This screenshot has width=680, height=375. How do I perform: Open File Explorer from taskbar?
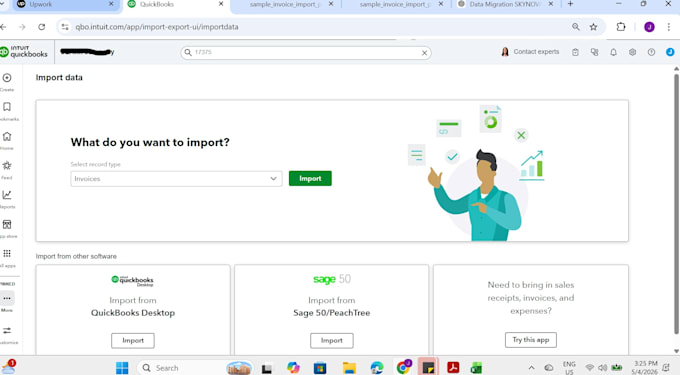[x=349, y=368]
